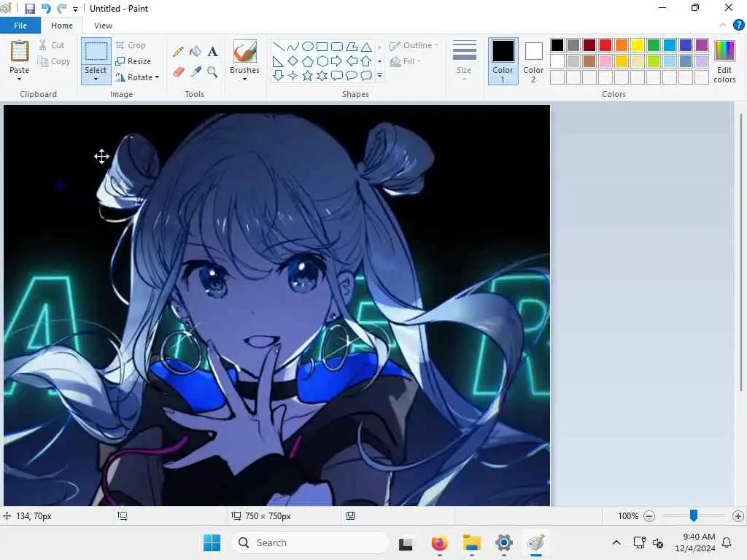Pick the Right arrow shape
The image size is (747, 560).
point(337,61)
